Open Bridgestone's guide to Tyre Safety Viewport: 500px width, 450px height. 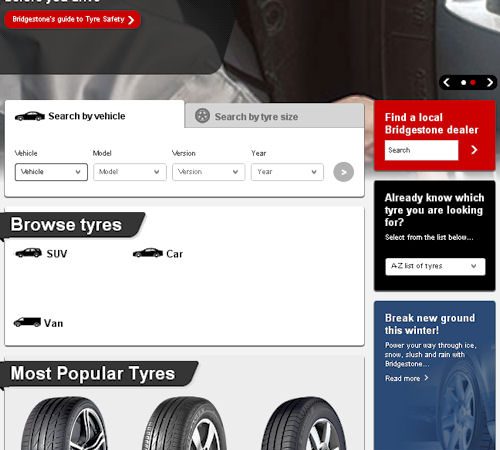pyautogui.click(x=72, y=20)
